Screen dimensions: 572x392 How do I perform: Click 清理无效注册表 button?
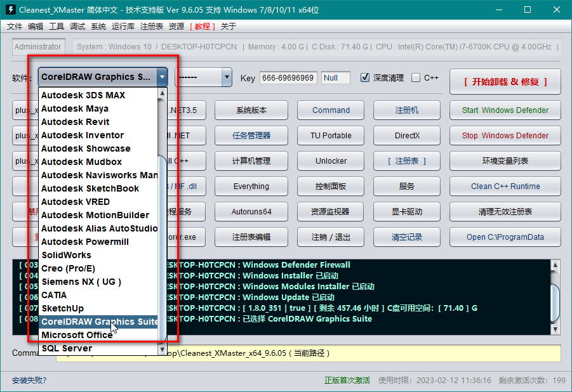point(505,211)
